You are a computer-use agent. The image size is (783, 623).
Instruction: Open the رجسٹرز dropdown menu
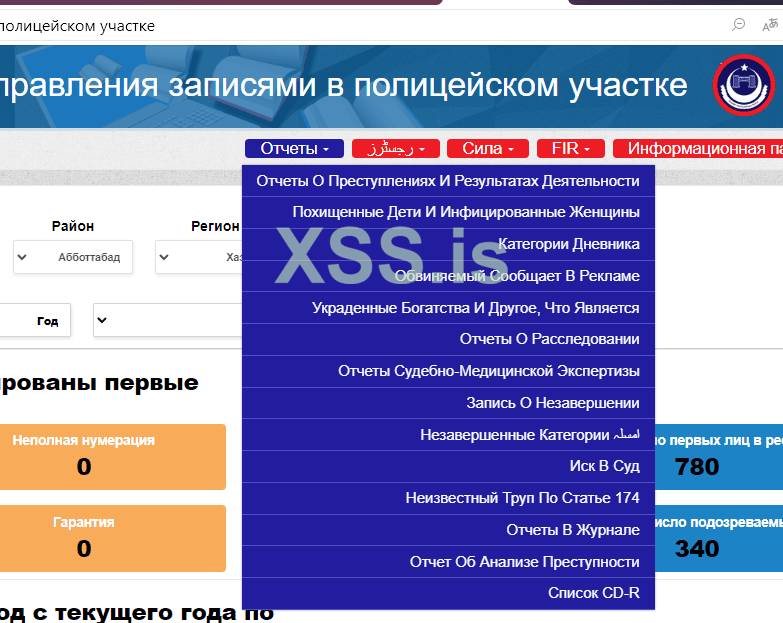(395, 148)
